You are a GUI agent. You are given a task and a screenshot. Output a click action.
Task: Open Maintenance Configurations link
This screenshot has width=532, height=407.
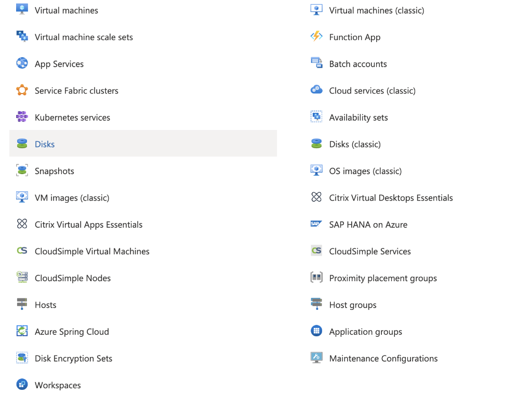[x=384, y=359]
